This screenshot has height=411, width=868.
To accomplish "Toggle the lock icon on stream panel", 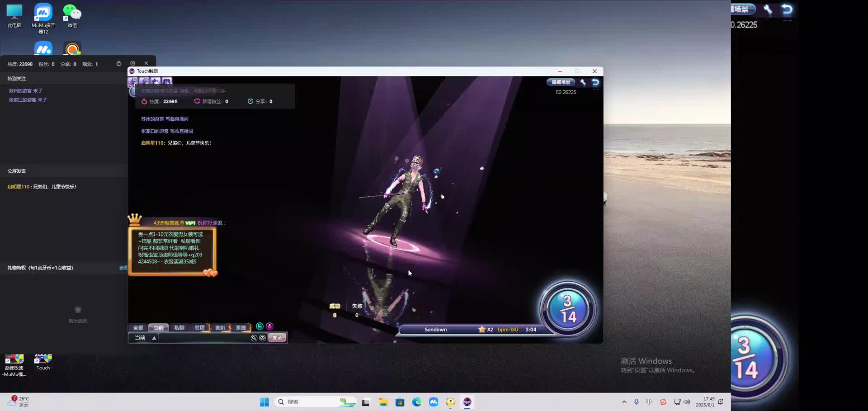I will (119, 63).
